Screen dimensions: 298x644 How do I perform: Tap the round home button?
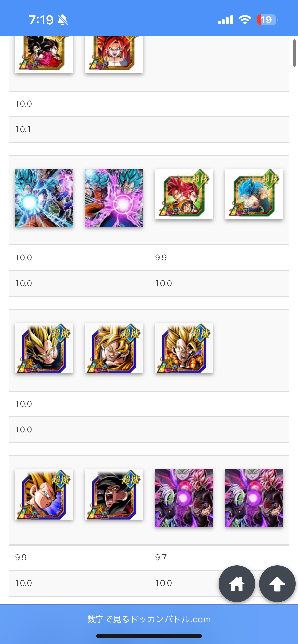point(237,583)
